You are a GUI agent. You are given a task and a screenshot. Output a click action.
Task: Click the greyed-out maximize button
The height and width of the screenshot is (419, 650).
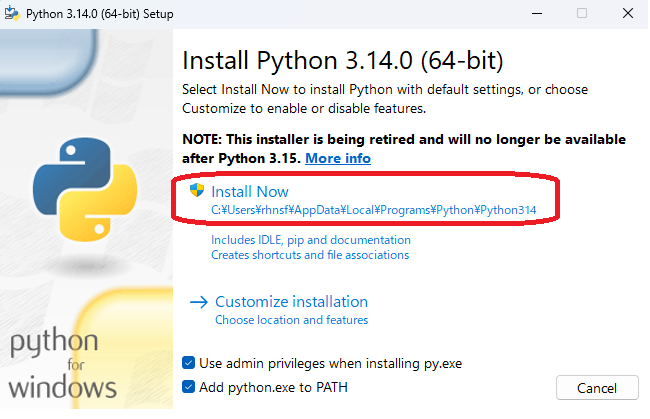click(582, 13)
